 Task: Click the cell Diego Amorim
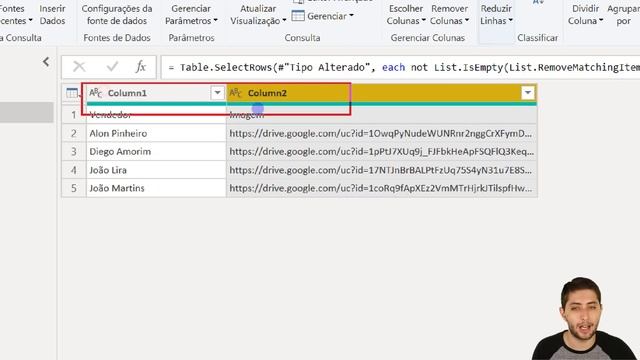coord(156,151)
